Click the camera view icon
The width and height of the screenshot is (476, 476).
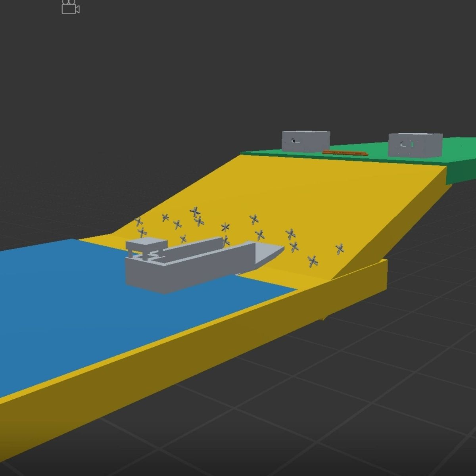click(x=71, y=7)
